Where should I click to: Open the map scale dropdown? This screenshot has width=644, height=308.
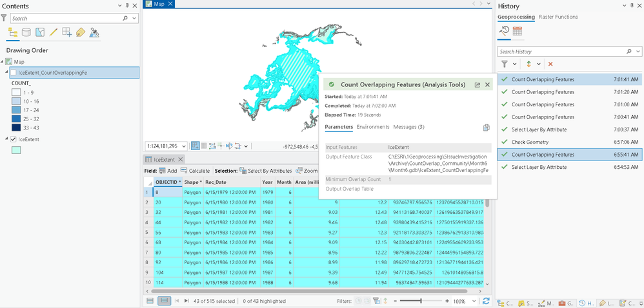184,146
